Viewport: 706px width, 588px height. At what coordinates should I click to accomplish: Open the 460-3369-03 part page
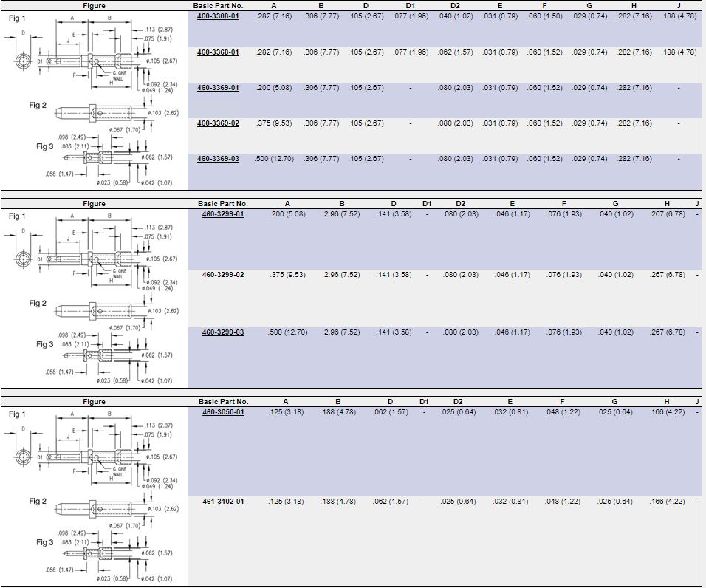click(x=218, y=159)
